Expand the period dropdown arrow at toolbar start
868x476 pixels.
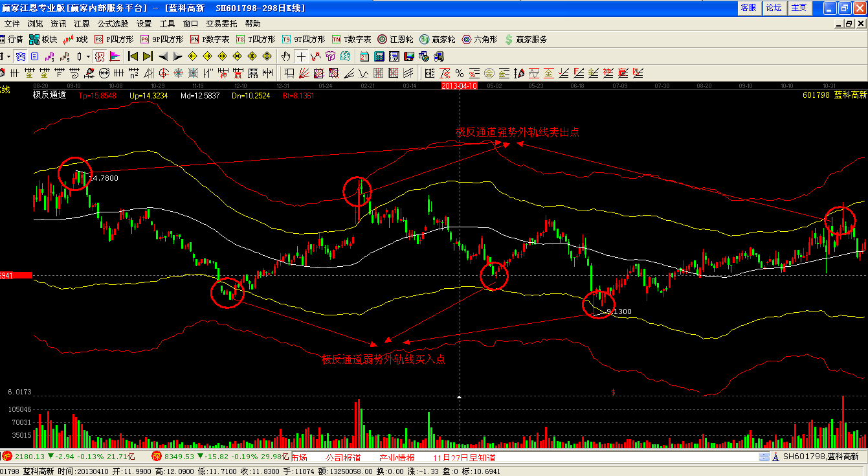[x=8, y=56]
